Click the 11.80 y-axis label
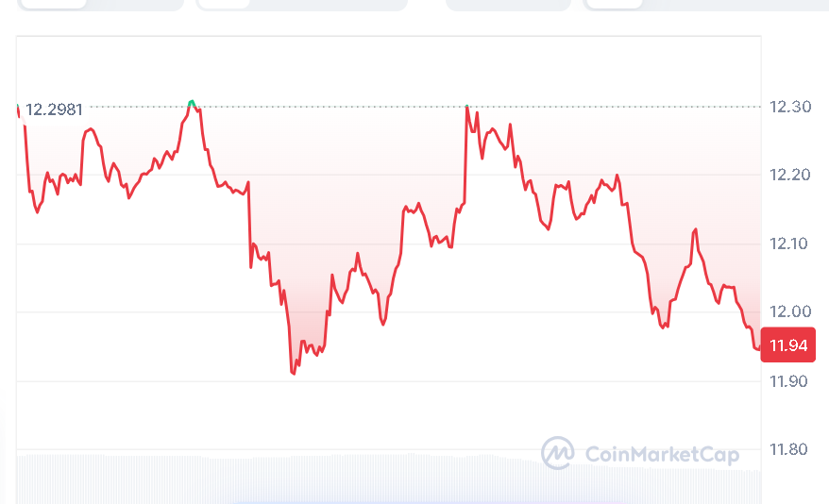Screen dimensions: 829x504 (x=788, y=449)
